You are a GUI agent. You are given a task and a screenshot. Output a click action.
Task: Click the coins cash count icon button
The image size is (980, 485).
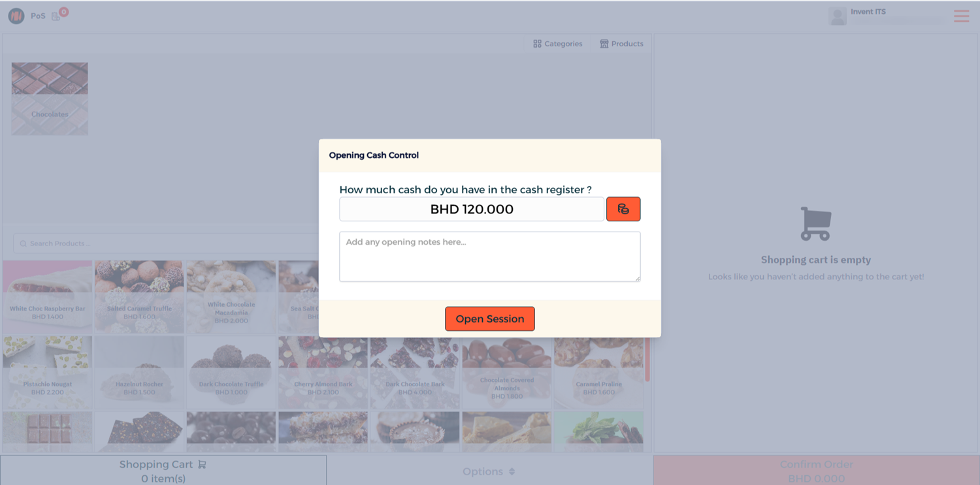[623, 209]
